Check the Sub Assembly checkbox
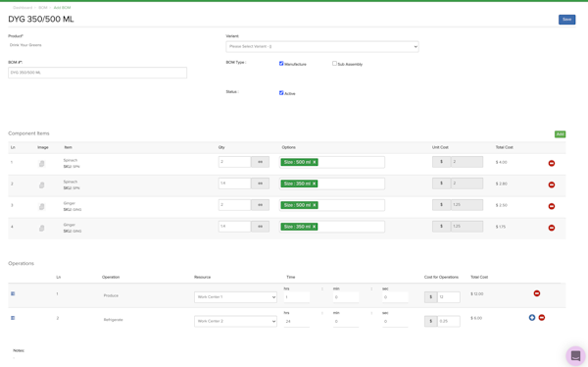 tap(334, 64)
